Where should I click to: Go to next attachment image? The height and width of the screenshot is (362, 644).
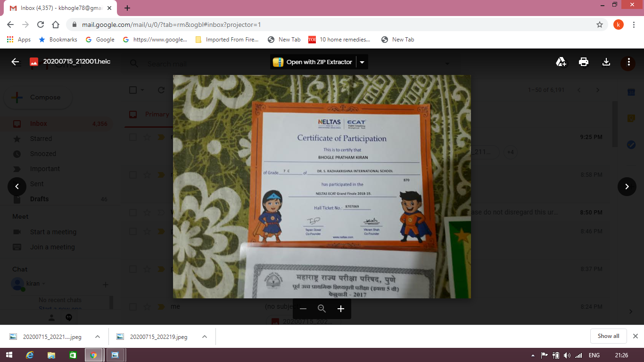[x=627, y=187]
